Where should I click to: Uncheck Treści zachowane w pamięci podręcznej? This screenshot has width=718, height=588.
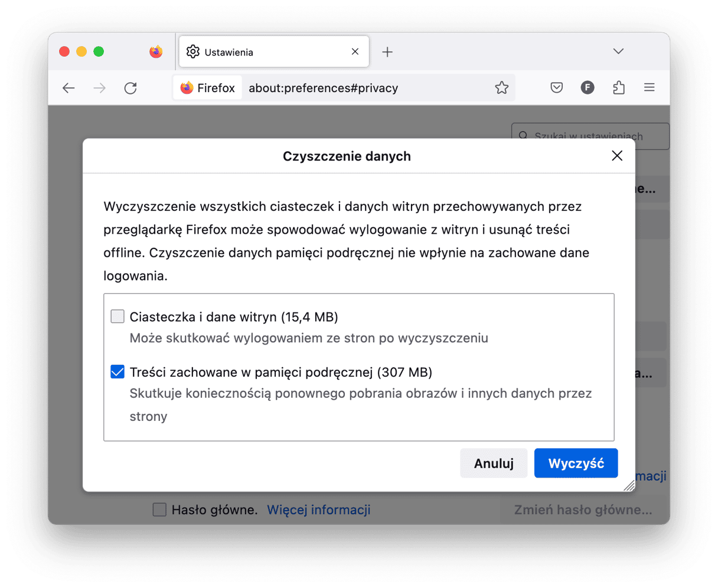tap(118, 372)
